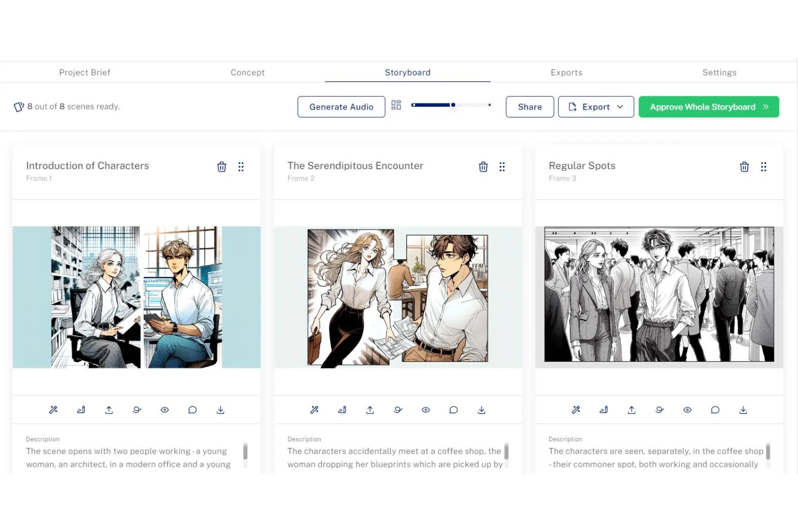798x532 pixels.
Task: Click scrollbar in The Serendipitous Encounter description
Action: click(506, 451)
